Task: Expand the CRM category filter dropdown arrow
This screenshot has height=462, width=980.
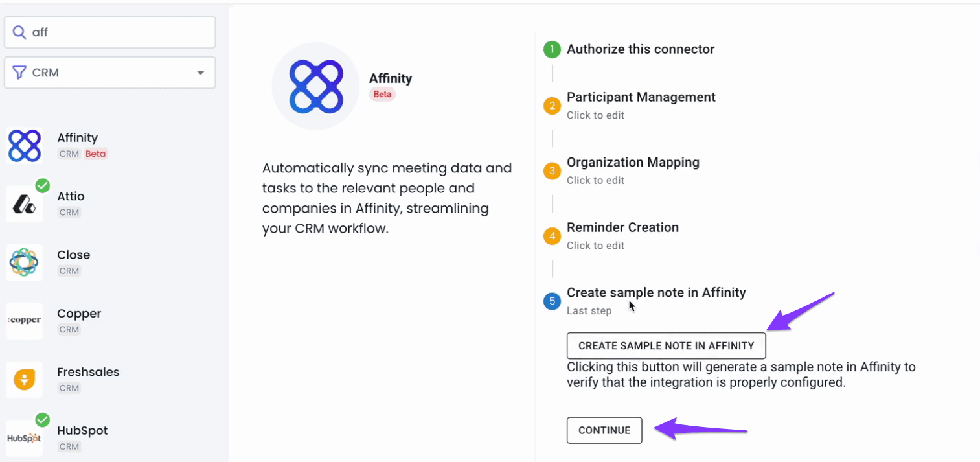Action: 201,73
